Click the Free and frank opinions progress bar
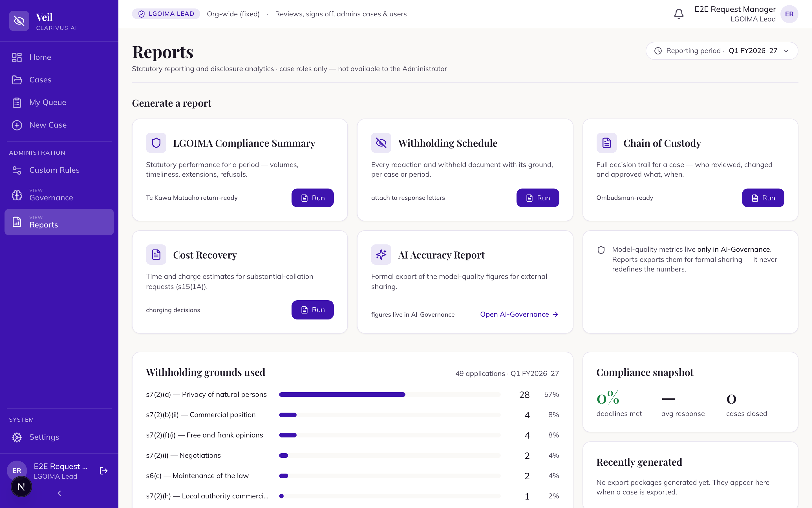 (x=390, y=435)
